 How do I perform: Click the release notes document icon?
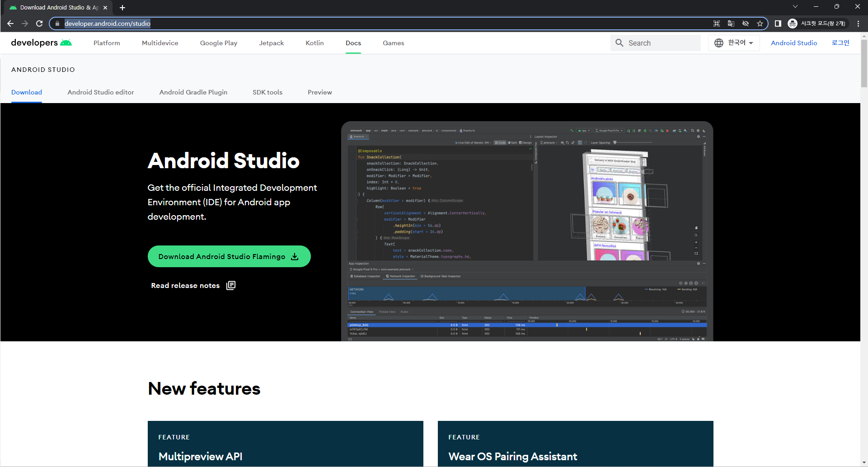pos(231,285)
